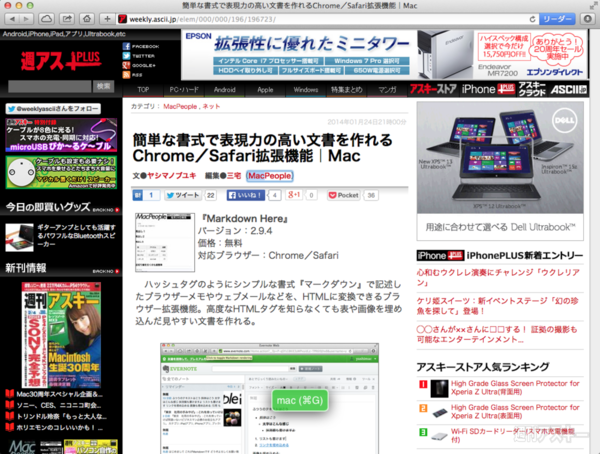The width and height of the screenshot is (600, 454).
Task: Open the 用途に合わせて選べる Dell Ultrabook caption
Action: tap(500, 227)
